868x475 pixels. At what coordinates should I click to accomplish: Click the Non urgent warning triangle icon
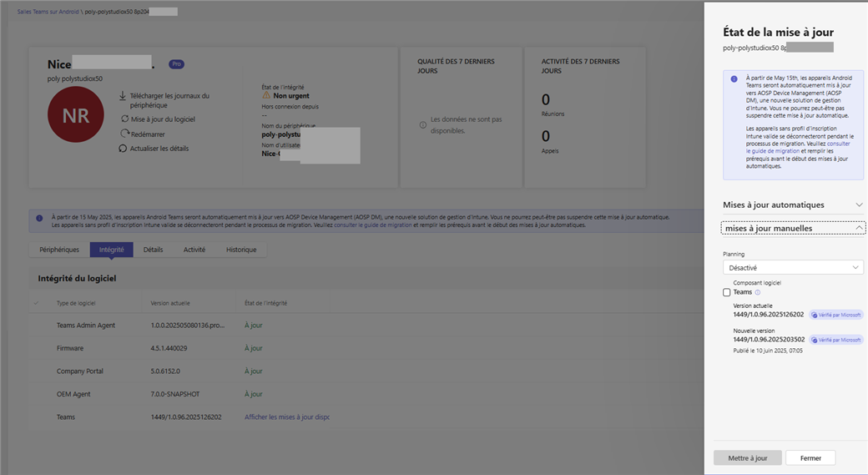pyautogui.click(x=266, y=95)
